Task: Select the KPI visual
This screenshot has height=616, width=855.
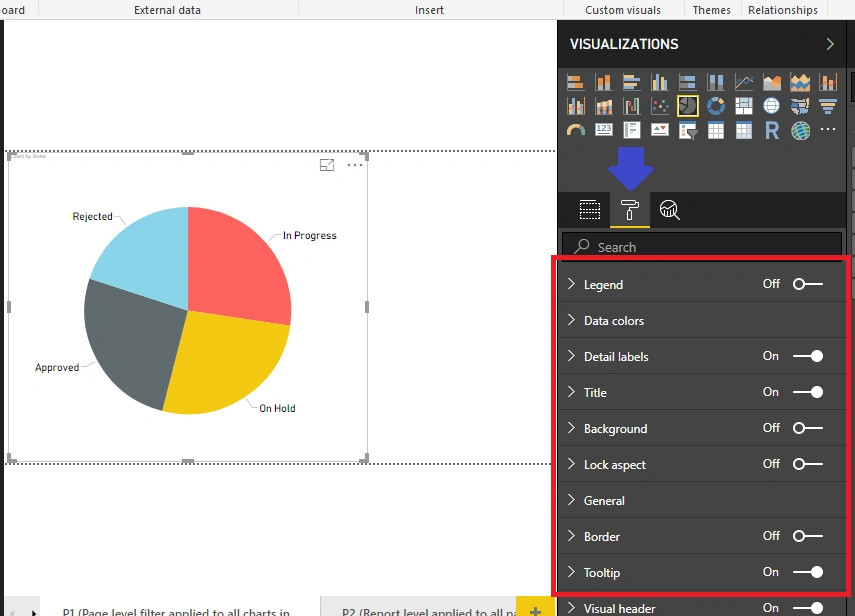Action: tap(660, 130)
